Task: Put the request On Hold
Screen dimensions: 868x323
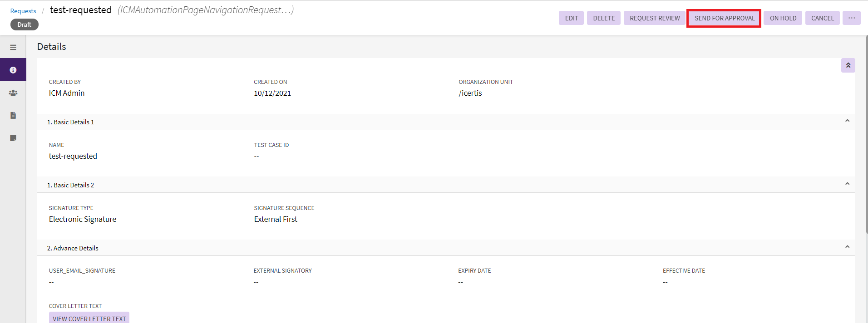Action: 783,18
